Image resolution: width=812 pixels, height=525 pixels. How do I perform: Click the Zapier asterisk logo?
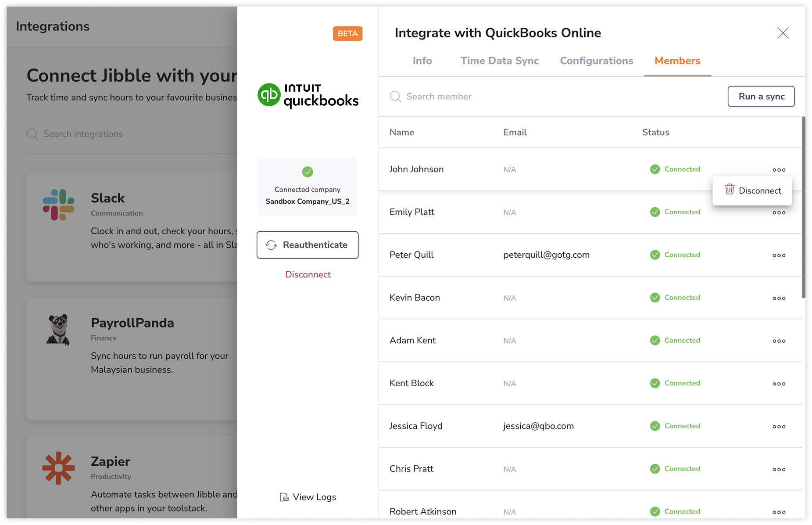[x=58, y=468]
